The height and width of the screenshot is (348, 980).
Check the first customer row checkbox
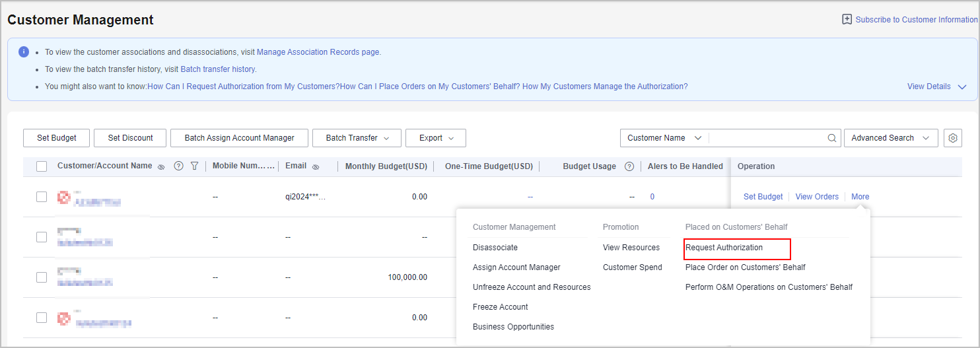tap(42, 197)
